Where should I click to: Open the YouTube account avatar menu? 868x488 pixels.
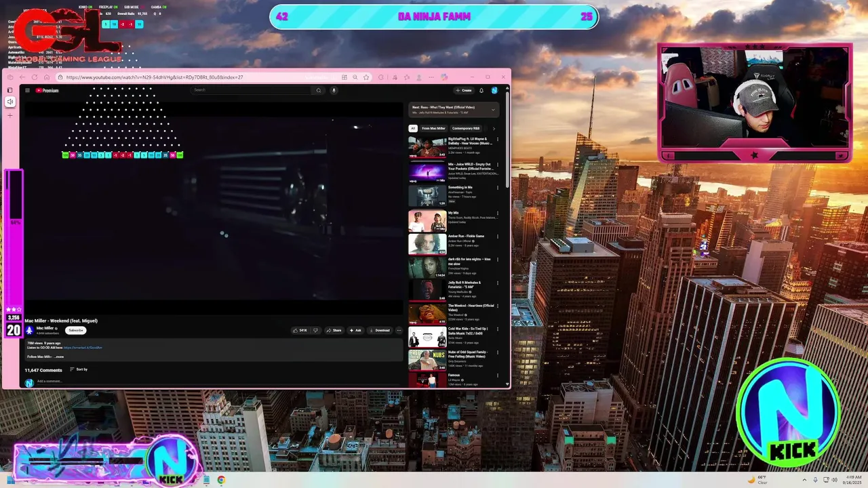pyautogui.click(x=494, y=90)
